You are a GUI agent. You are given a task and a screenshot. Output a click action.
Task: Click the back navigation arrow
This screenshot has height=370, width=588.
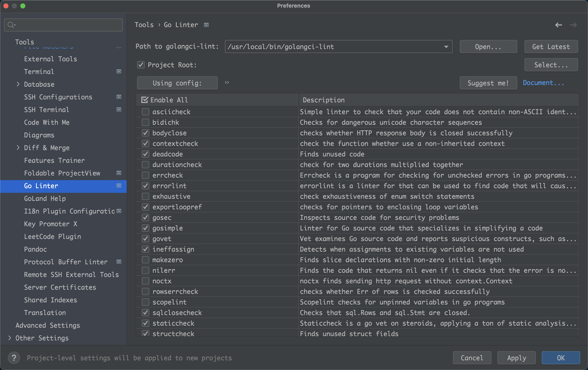558,25
